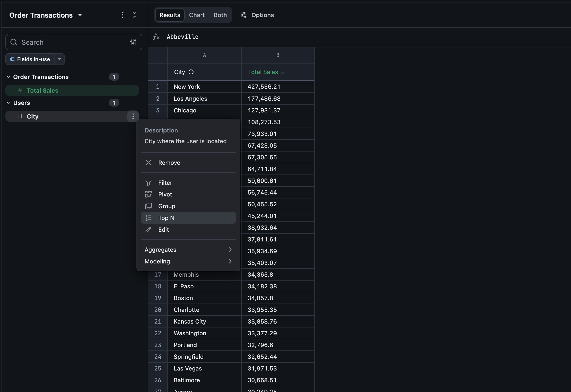Click the search filter settings icon
The height and width of the screenshot is (392, 571).
(133, 42)
